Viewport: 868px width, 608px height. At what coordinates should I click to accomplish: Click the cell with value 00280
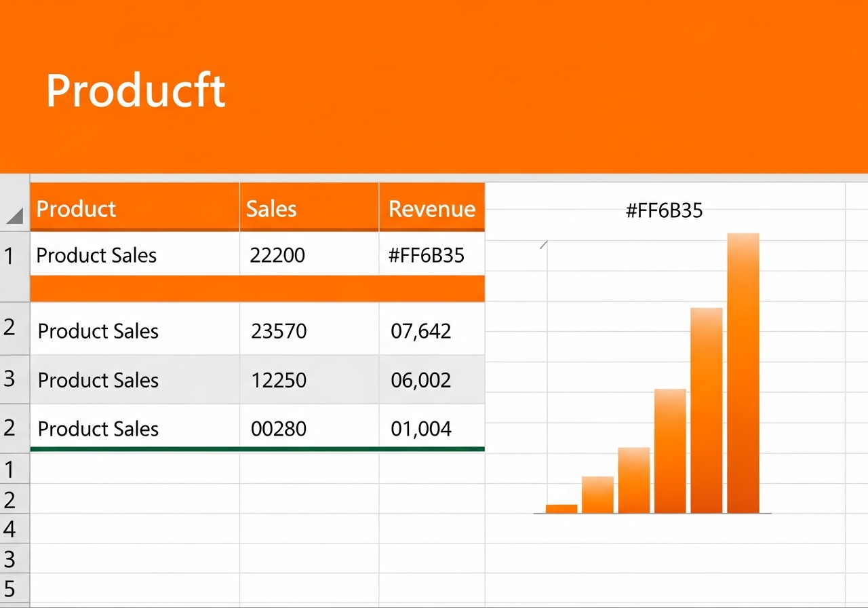[x=309, y=427]
